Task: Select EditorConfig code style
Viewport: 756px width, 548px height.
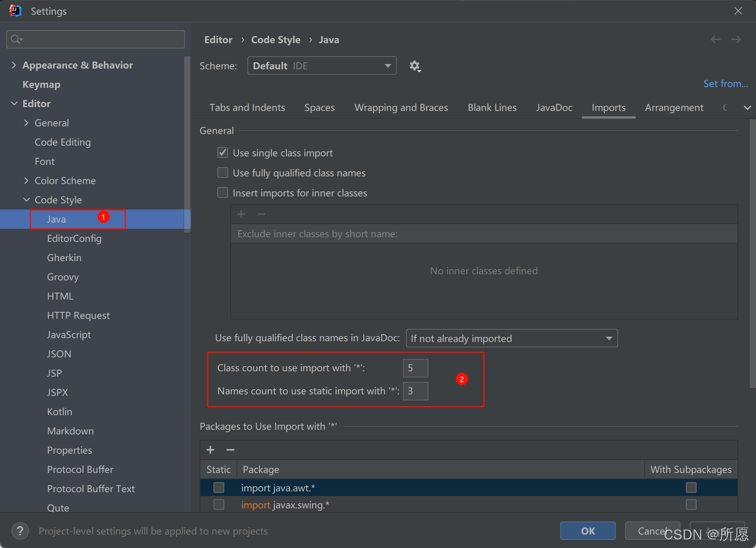Action: (x=74, y=238)
